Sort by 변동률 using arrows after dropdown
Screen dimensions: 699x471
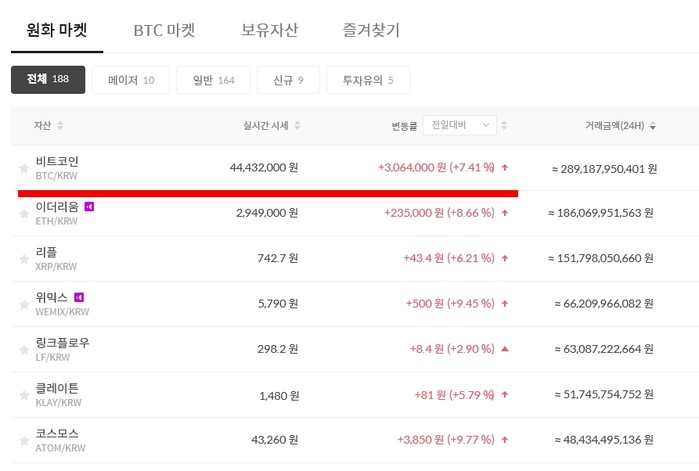click(x=504, y=126)
